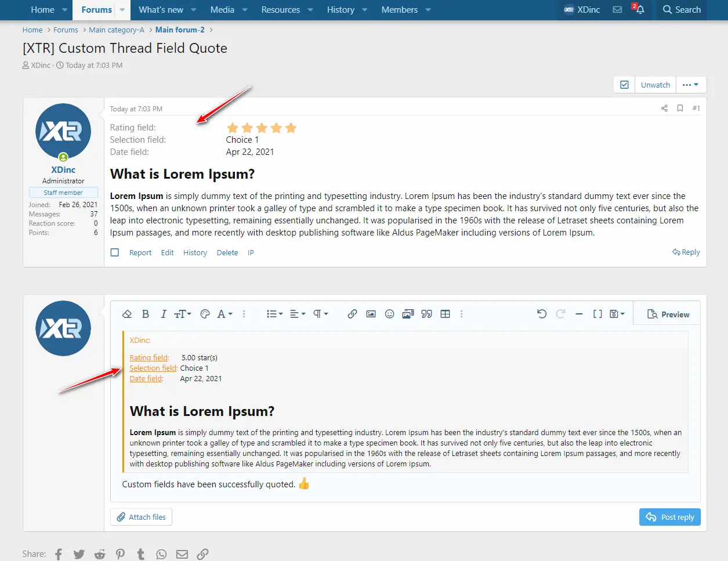Click the Post reply button
Screen dimensions: 728x561
coord(670,517)
